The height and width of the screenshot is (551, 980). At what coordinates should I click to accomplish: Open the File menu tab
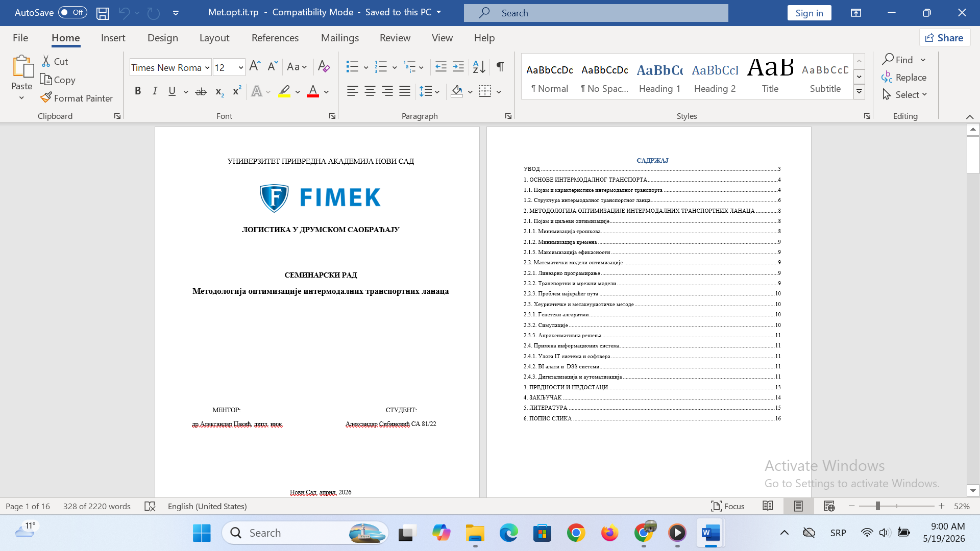[x=20, y=38]
